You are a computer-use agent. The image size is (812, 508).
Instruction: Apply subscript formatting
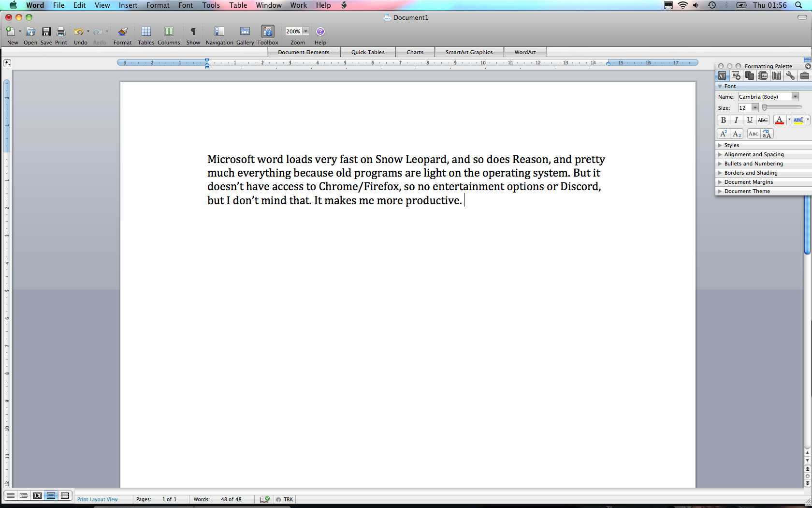pyautogui.click(x=737, y=134)
